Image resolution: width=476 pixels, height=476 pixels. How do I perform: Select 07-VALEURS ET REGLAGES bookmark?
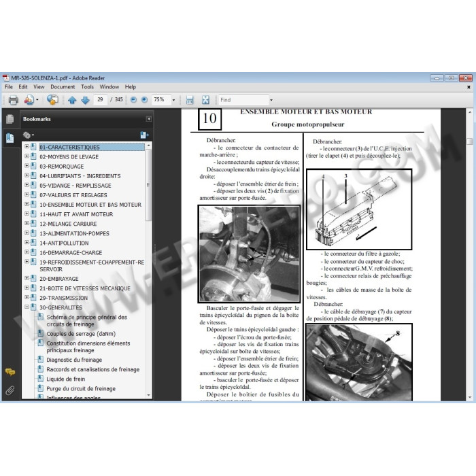pyautogui.click(x=73, y=195)
